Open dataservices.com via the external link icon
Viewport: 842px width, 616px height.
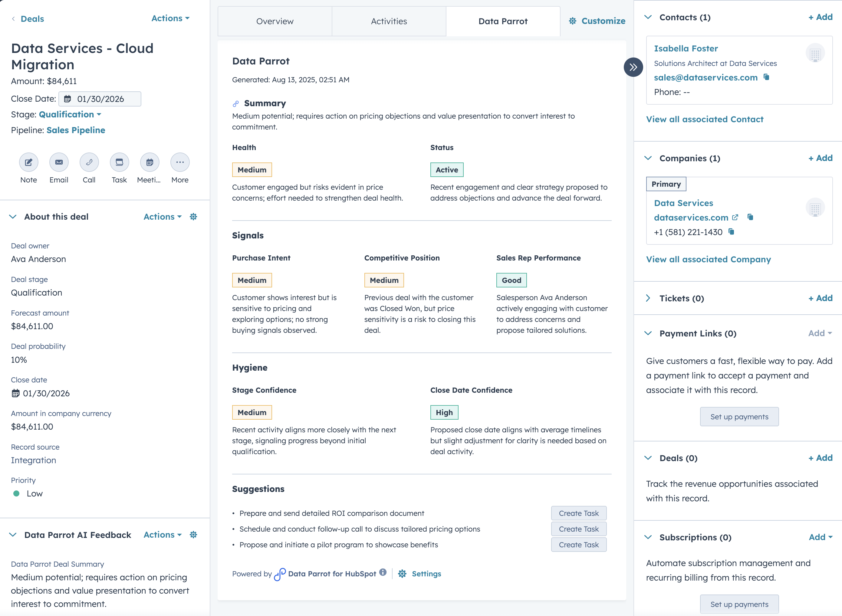click(735, 218)
